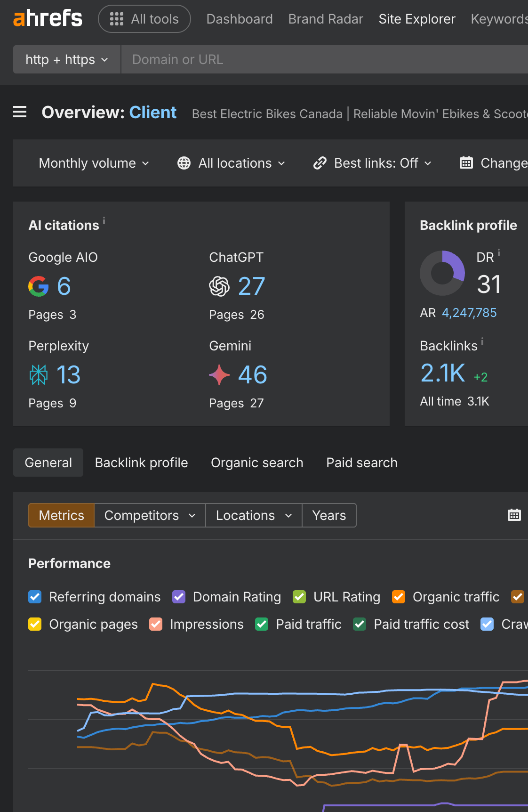Open Site Explorer
The width and height of the screenshot is (528, 812).
pos(417,19)
